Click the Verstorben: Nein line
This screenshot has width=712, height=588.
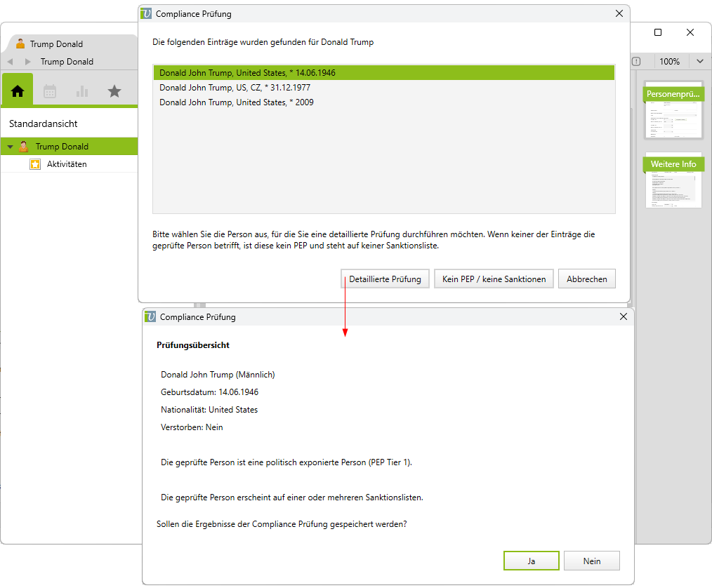[x=192, y=427]
